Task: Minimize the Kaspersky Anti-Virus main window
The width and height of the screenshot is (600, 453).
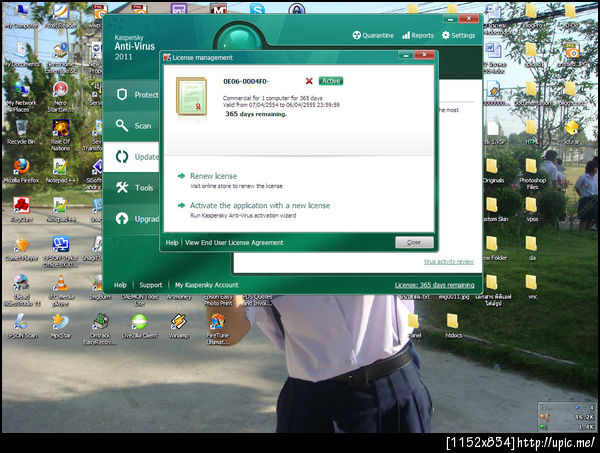Action: point(450,19)
